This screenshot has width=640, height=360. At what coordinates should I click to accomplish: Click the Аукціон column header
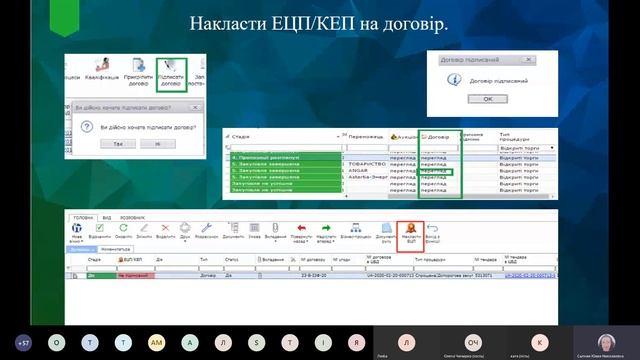coord(403,137)
